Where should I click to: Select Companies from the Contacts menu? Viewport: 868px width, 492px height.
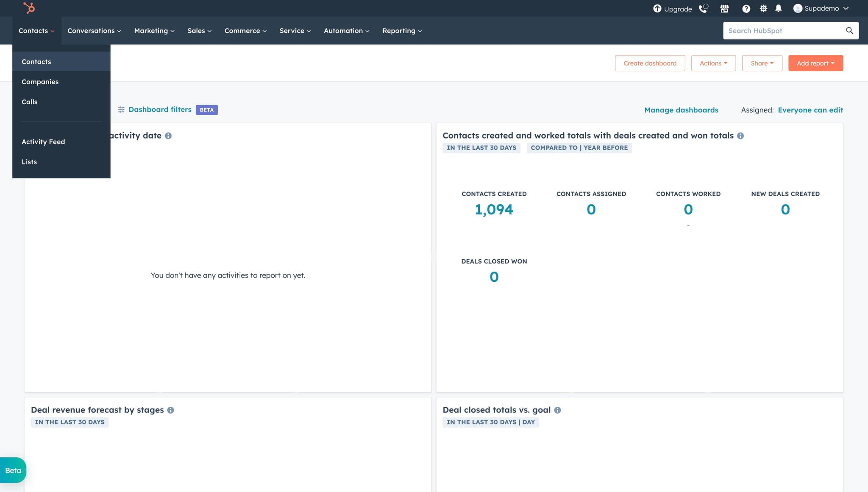pyautogui.click(x=40, y=81)
